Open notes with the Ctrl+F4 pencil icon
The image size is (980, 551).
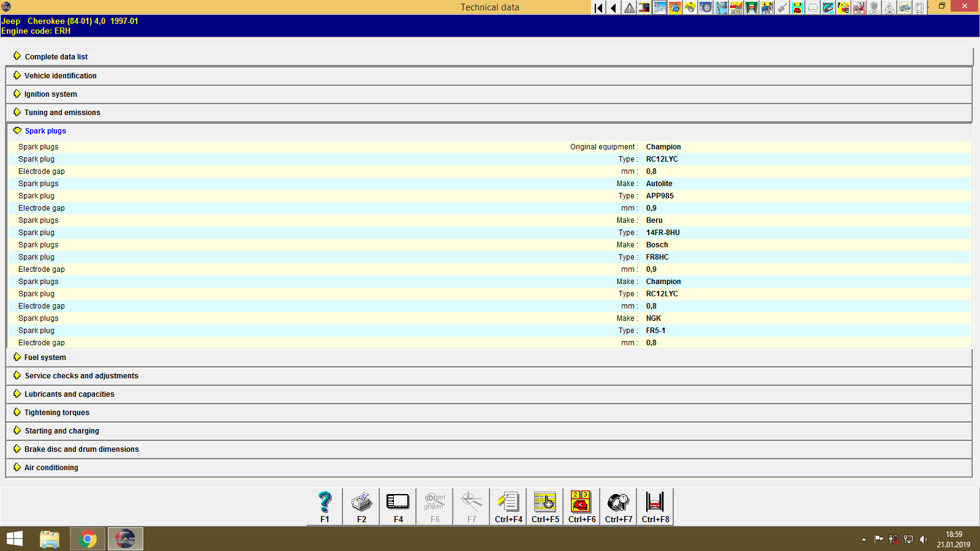508,506
